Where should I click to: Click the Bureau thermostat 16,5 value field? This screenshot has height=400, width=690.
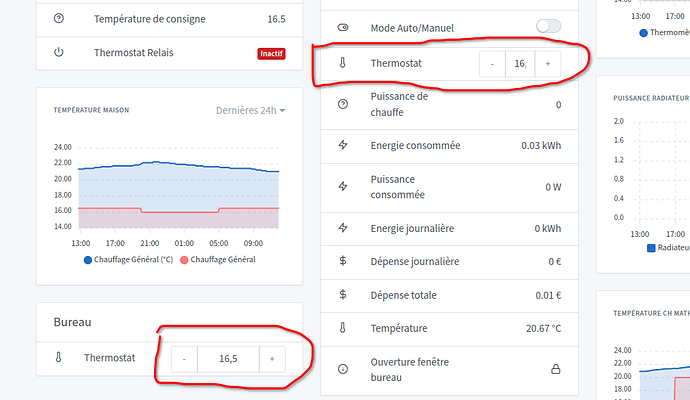click(x=228, y=359)
